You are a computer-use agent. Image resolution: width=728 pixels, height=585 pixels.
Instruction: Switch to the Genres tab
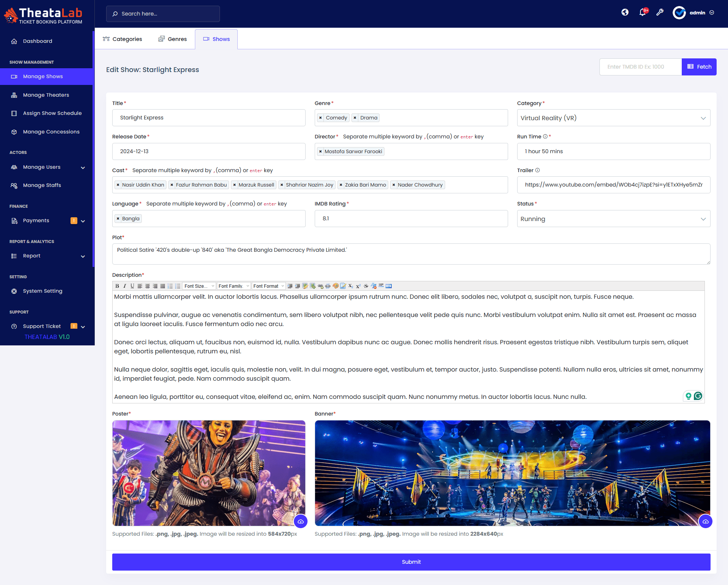coord(173,39)
